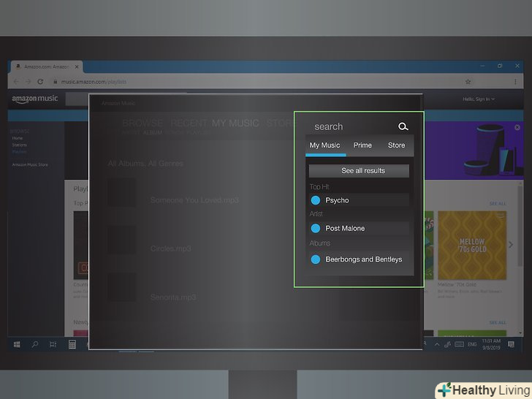Screen dimensions: 532x399
Task: Open the Post Malone artist result
Action: pos(359,228)
